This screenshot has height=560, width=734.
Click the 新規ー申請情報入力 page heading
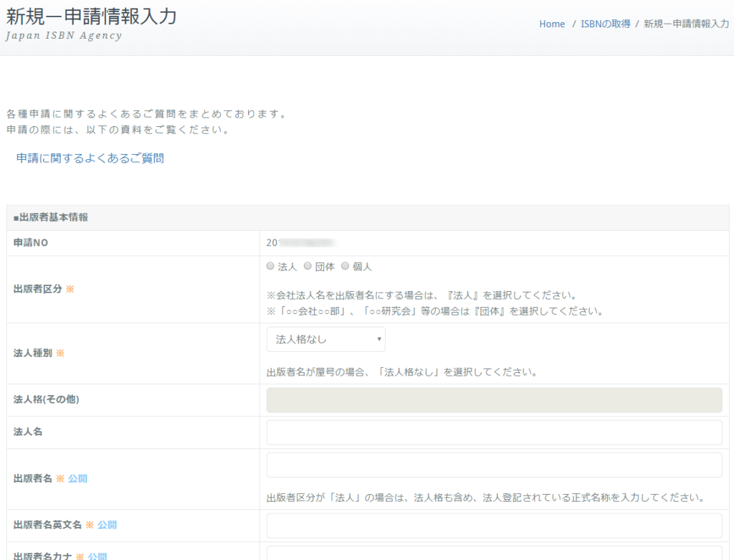pos(91,17)
